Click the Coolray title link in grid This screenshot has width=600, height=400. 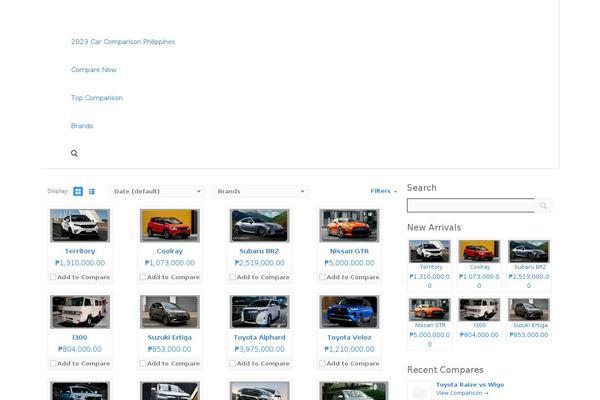[170, 251]
